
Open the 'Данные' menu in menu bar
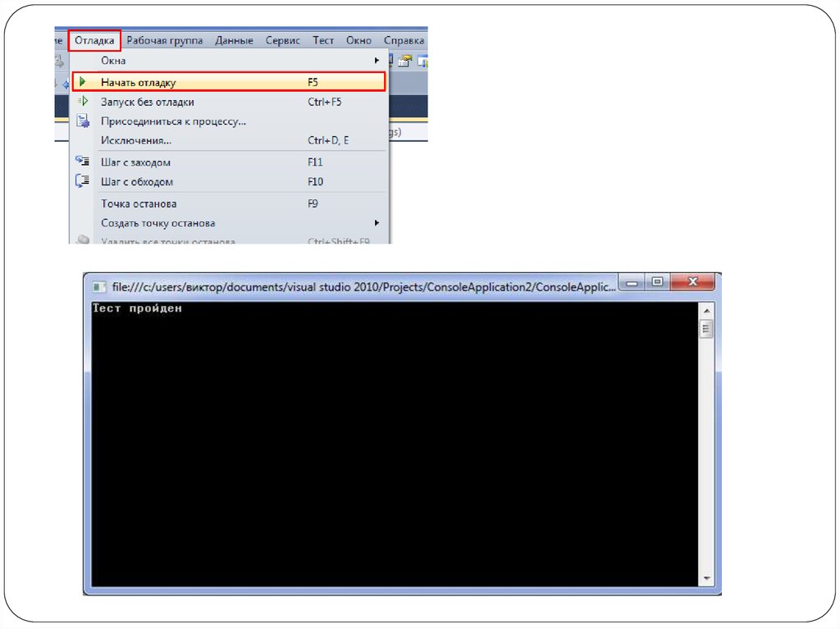coord(234,40)
